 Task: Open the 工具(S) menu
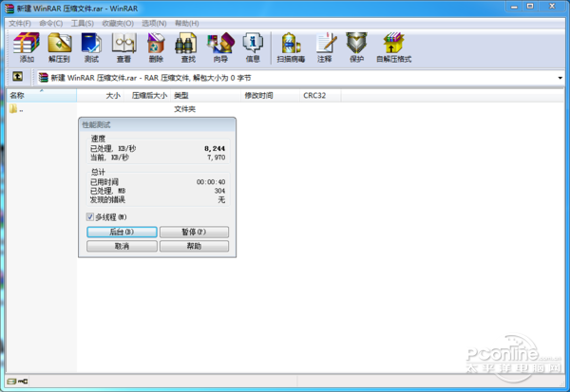(82, 23)
